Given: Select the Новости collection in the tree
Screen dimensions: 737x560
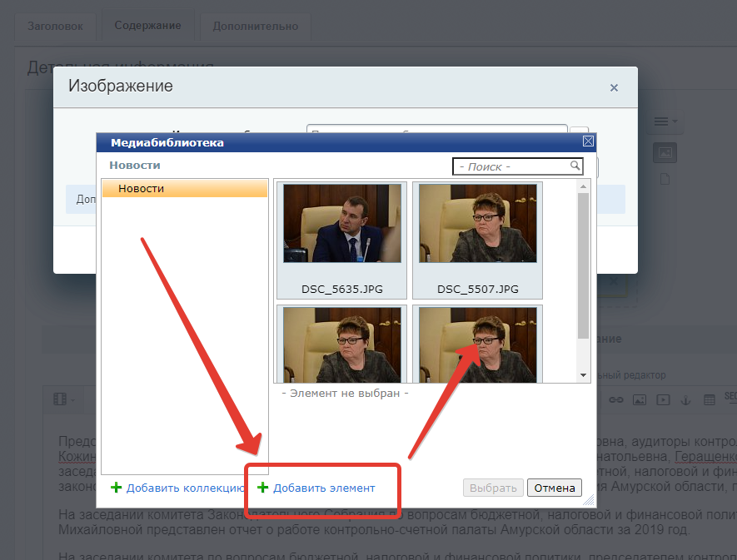Looking at the screenshot, I should point(142,189).
